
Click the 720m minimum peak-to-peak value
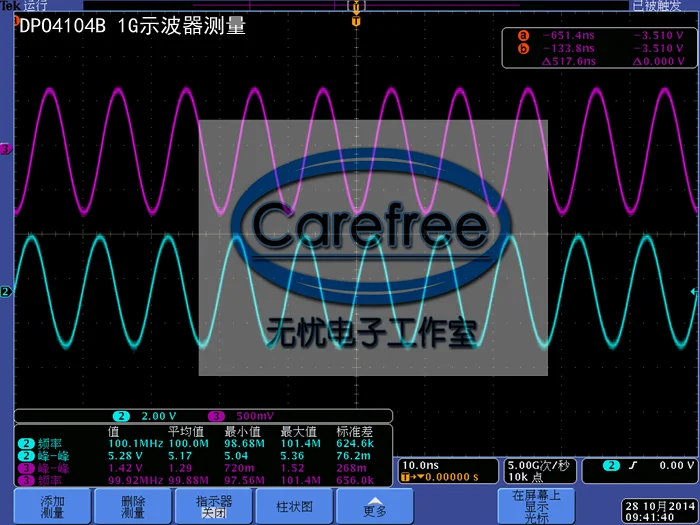[x=239, y=468]
